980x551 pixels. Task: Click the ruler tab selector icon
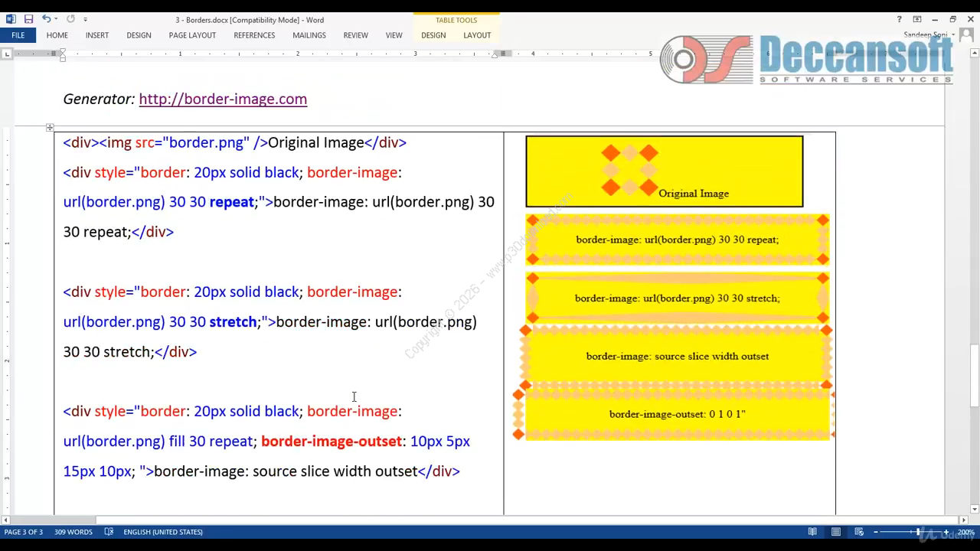[x=7, y=54]
